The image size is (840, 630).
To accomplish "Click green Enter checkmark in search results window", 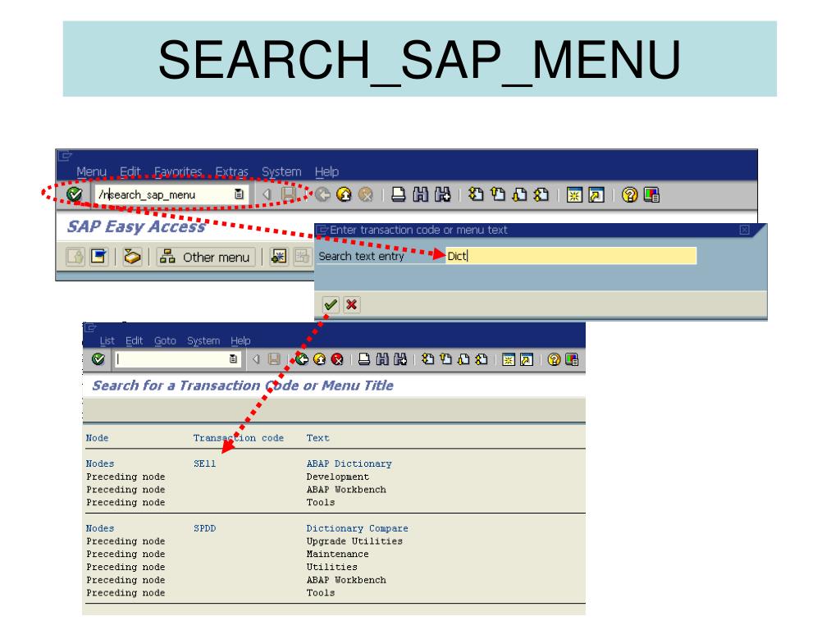I will (x=98, y=359).
